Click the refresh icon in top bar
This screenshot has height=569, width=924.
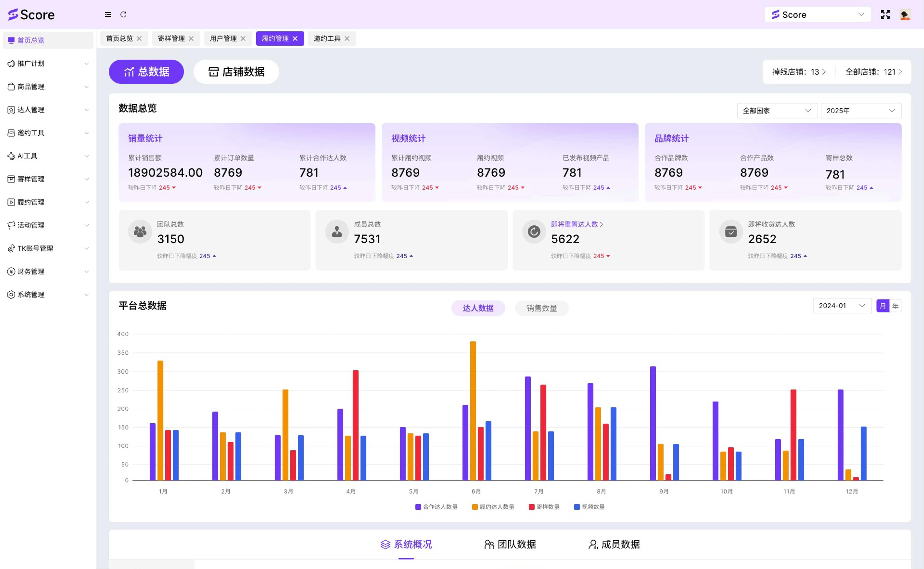coord(123,15)
